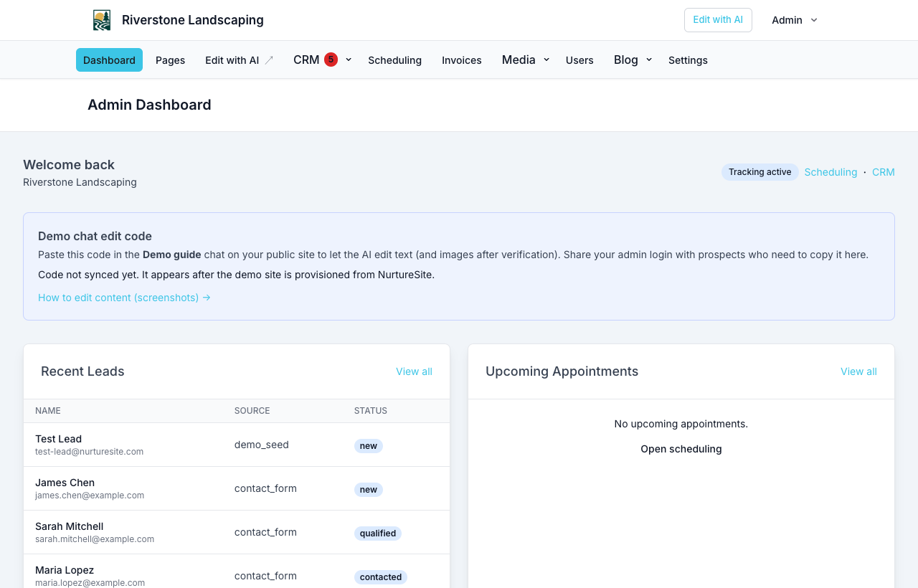
Task: Go to the Dashboard tab
Action: [109, 60]
